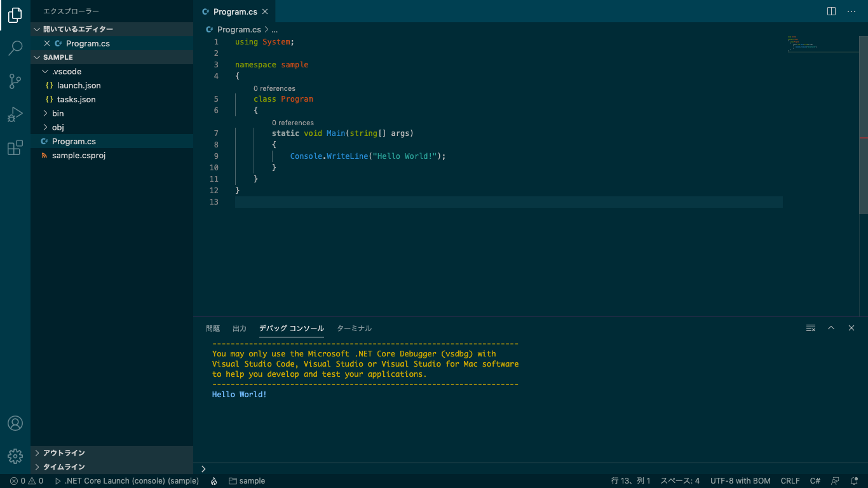Click the explorer header title
The image size is (868, 488).
click(x=71, y=11)
